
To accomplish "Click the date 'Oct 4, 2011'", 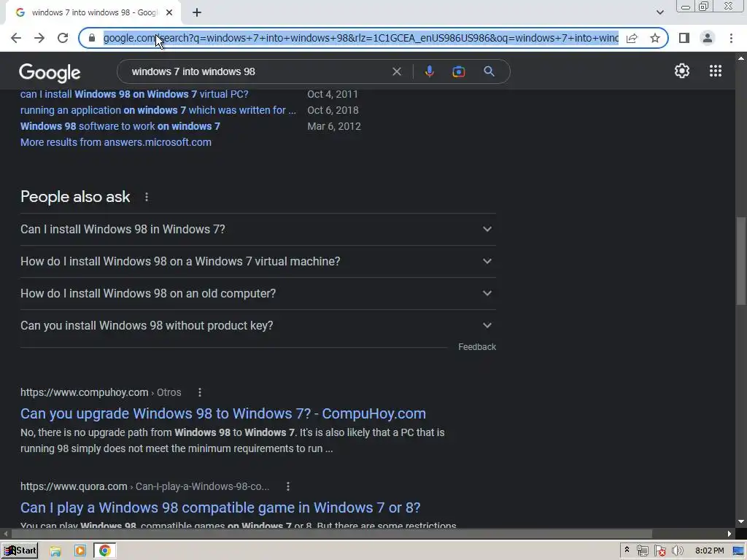I will [333, 94].
